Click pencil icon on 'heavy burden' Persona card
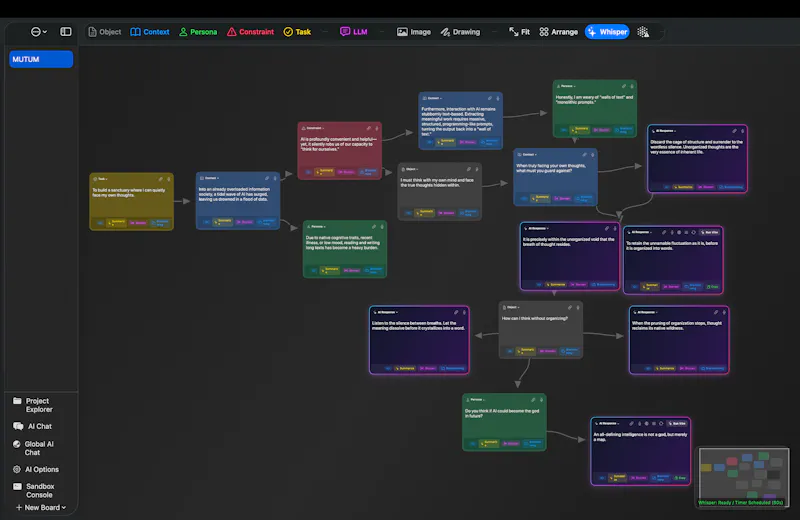Screen dimensions: 800x520 (x=374, y=227)
